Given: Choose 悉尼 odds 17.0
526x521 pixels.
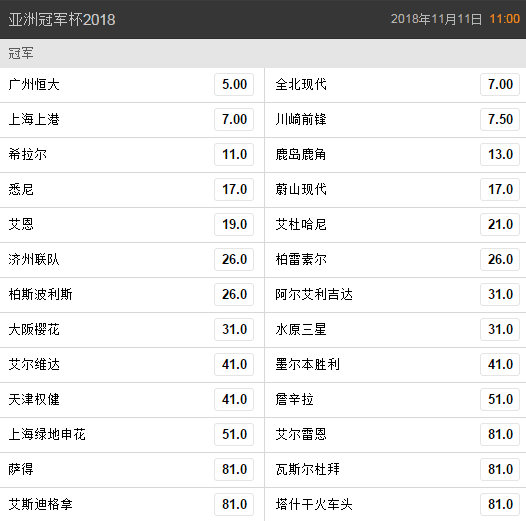Looking at the screenshot, I should click(x=234, y=190).
